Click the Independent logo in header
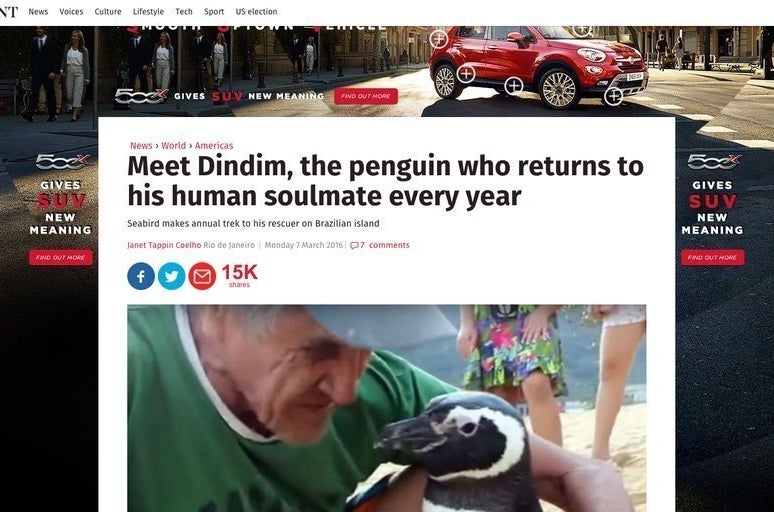This screenshot has width=774, height=512. [9, 11]
